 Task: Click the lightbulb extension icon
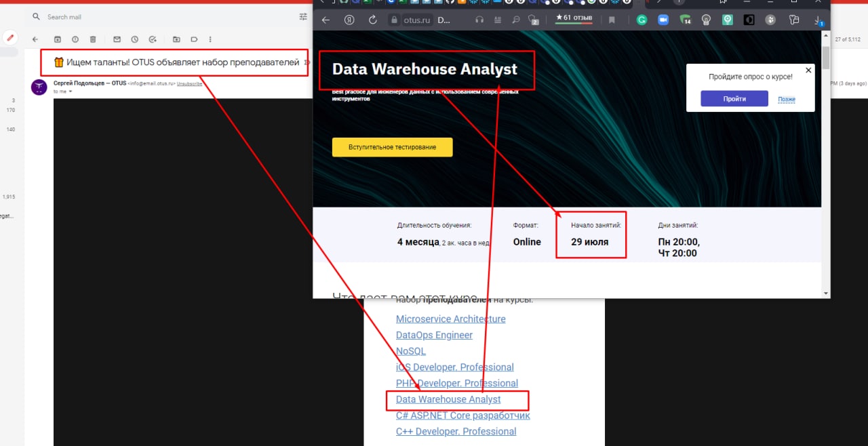[x=706, y=20]
